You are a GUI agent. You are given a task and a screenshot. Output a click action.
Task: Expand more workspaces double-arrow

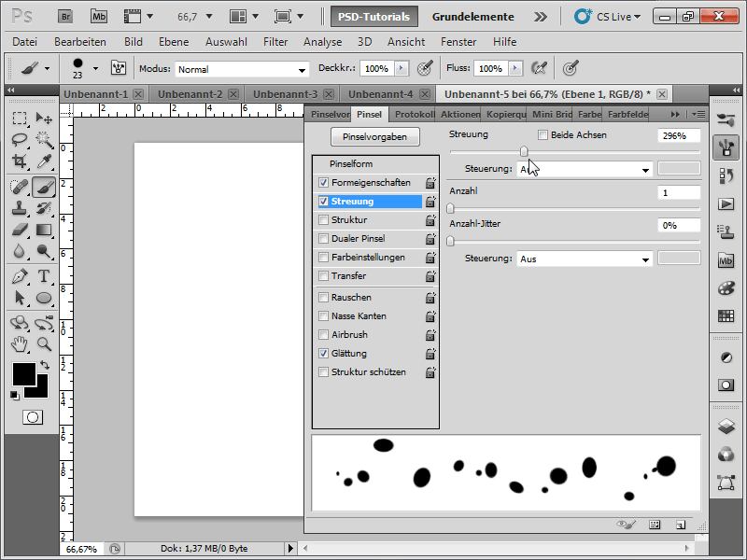pyautogui.click(x=541, y=17)
